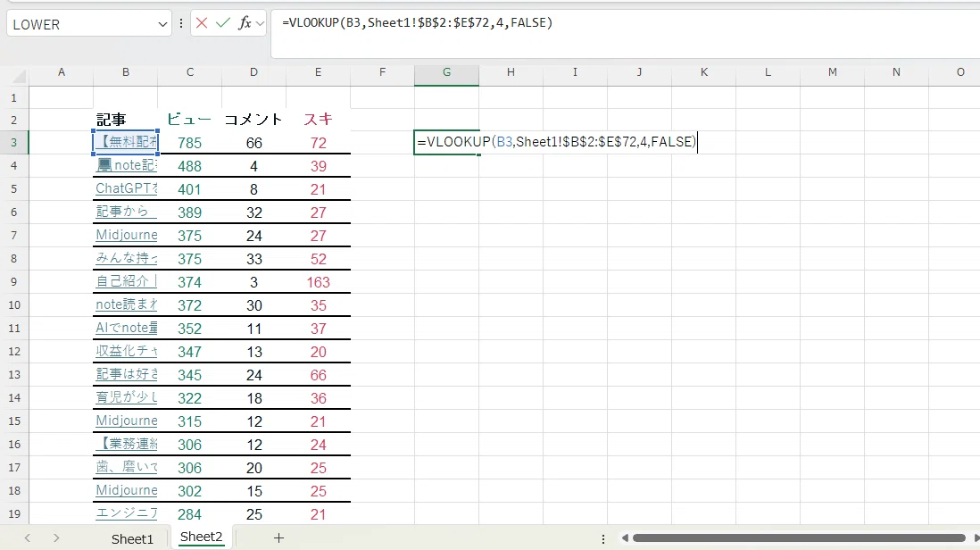This screenshot has width=980, height=550.
Task: Open the 収益化チ link in B12
Action: pyautogui.click(x=127, y=351)
